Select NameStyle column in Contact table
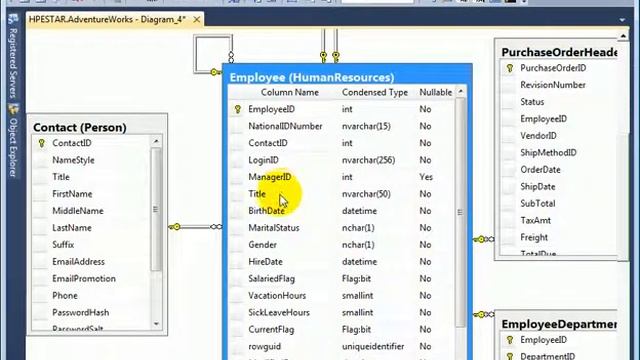The width and height of the screenshot is (640, 360). 73,160
